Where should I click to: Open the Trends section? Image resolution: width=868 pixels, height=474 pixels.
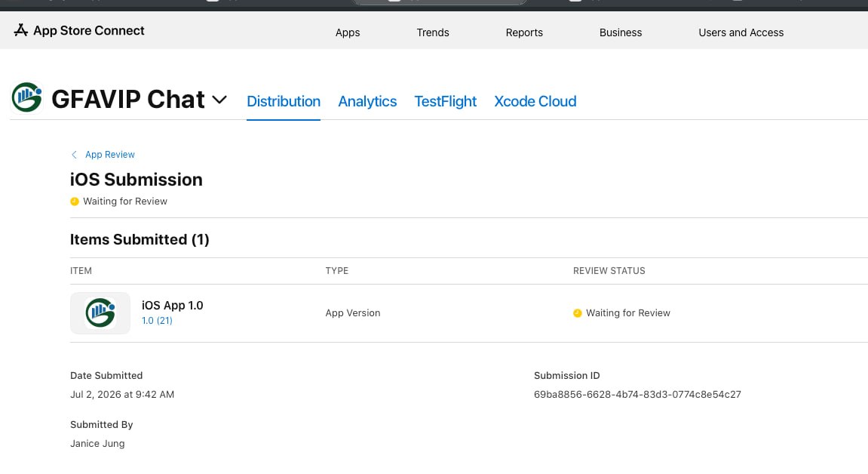tap(433, 32)
